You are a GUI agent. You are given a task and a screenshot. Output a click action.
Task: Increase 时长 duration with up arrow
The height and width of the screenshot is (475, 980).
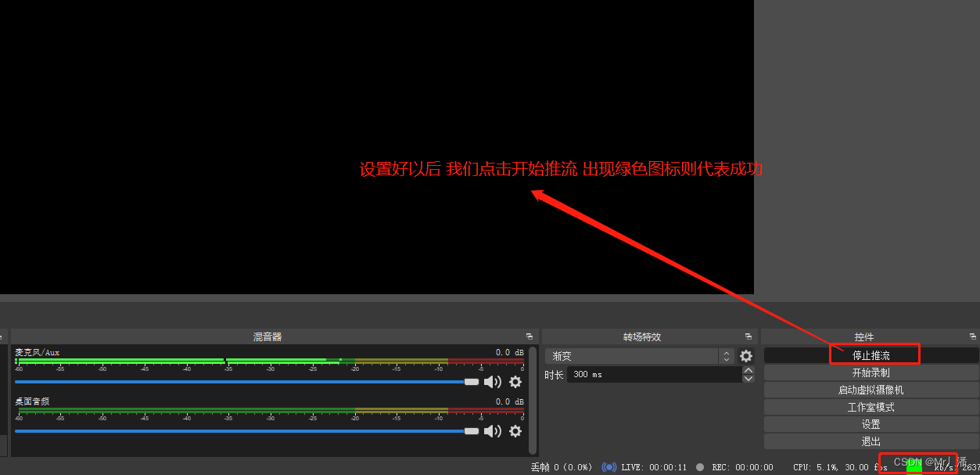(x=748, y=370)
